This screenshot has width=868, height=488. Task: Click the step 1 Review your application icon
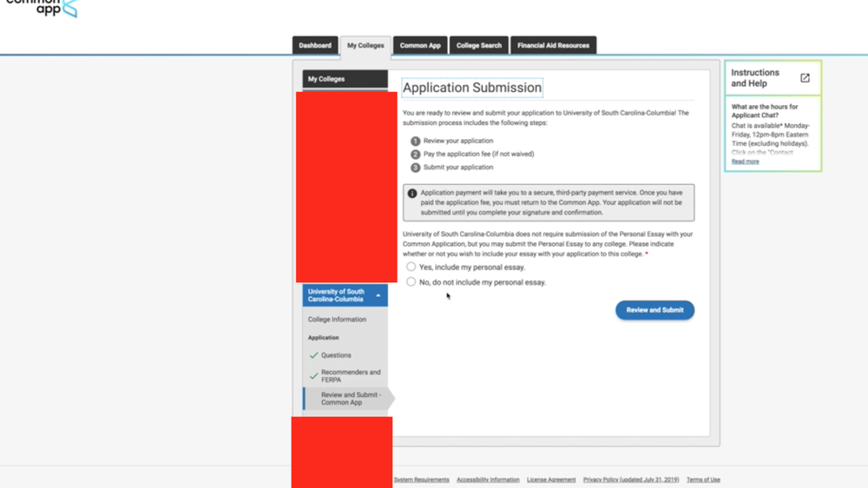pos(415,142)
